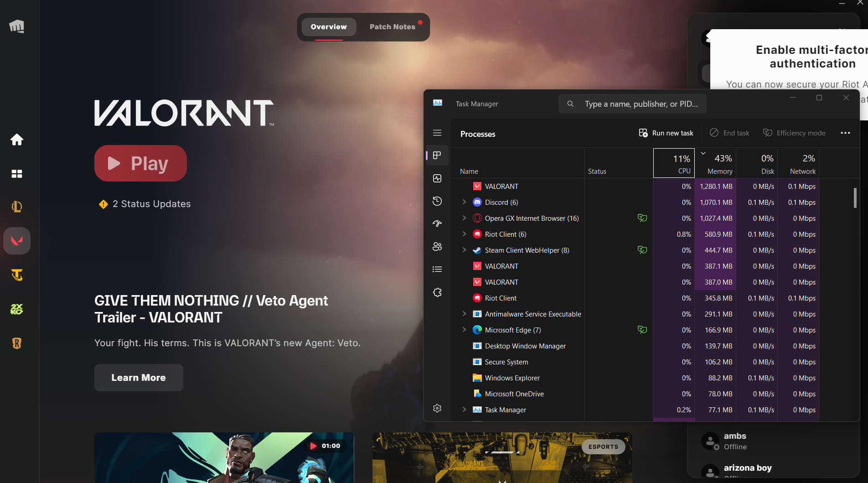Select Teamfight Tactics icon in Riot sidebar

pos(17,275)
